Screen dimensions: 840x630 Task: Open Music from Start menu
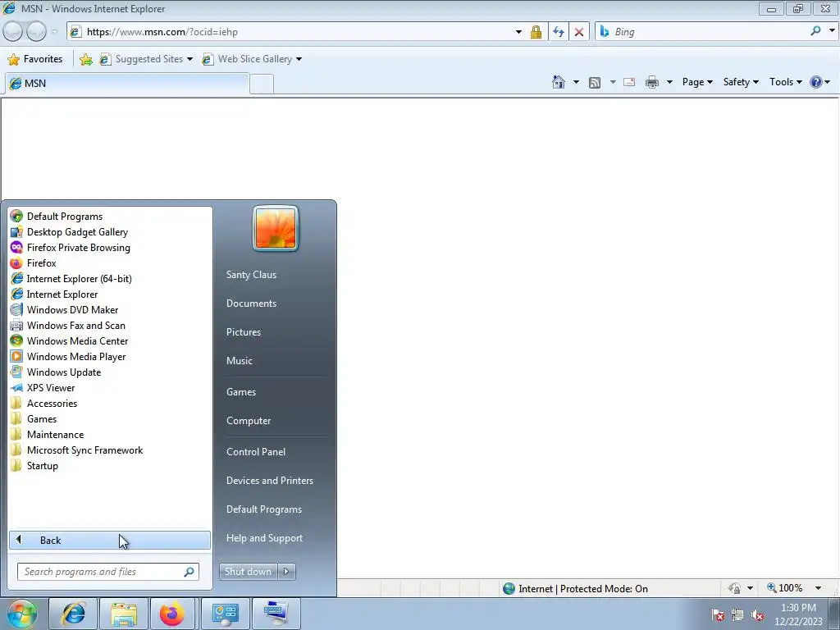pos(239,361)
